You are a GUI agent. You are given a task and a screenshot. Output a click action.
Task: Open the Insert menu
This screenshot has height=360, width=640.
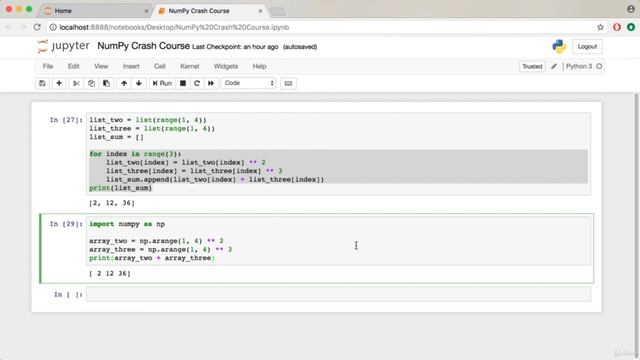tap(131, 66)
